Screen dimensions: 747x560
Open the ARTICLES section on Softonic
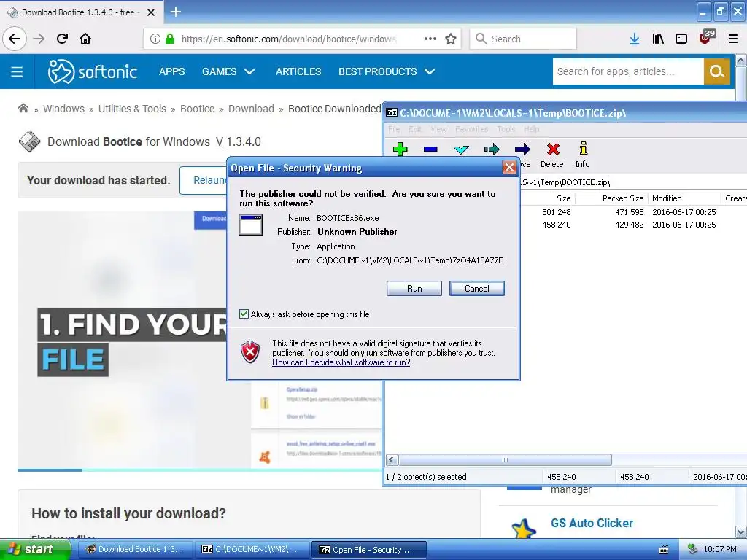click(x=298, y=71)
